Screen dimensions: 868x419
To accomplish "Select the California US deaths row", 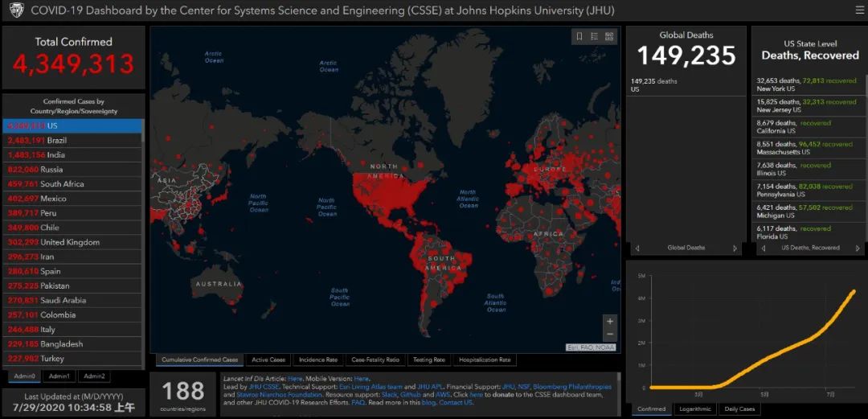I will [x=809, y=127].
